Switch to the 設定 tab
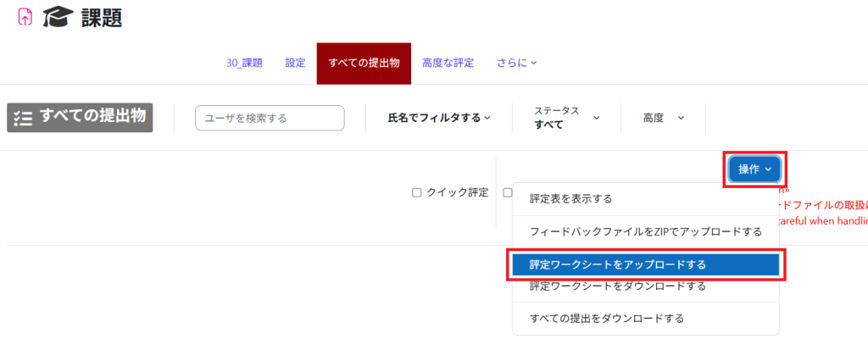This screenshot has width=868, height=339. tap(295, 64)
